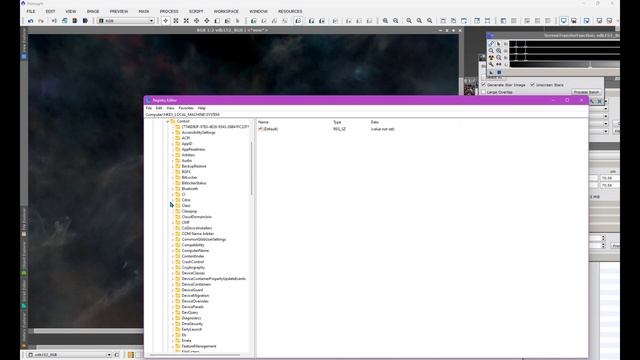This screenshot has height=360, width=640.
Task: Collapse the Control key in registry tree
Action: (x=167, y=121)
